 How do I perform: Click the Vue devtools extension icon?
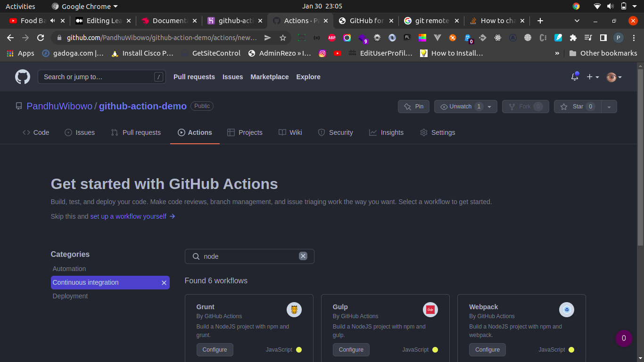coord(438,38)
